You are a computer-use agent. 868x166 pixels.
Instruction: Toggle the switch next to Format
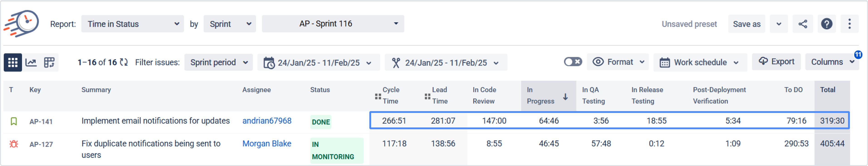click(572, 62)
